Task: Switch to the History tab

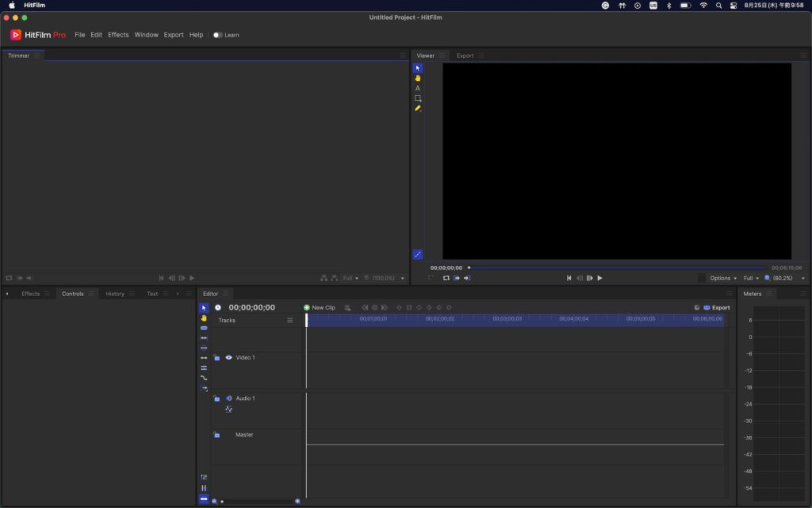Action: pyautogui.click(x=115, y=294)
